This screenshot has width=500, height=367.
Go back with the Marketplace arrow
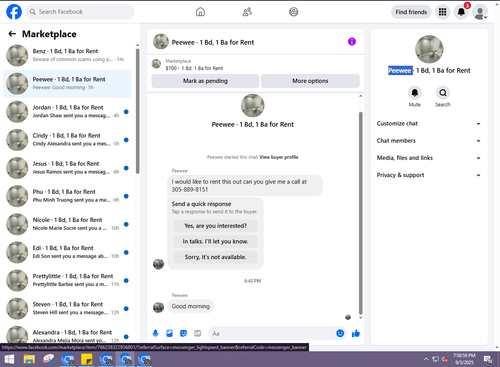[12, 34]
